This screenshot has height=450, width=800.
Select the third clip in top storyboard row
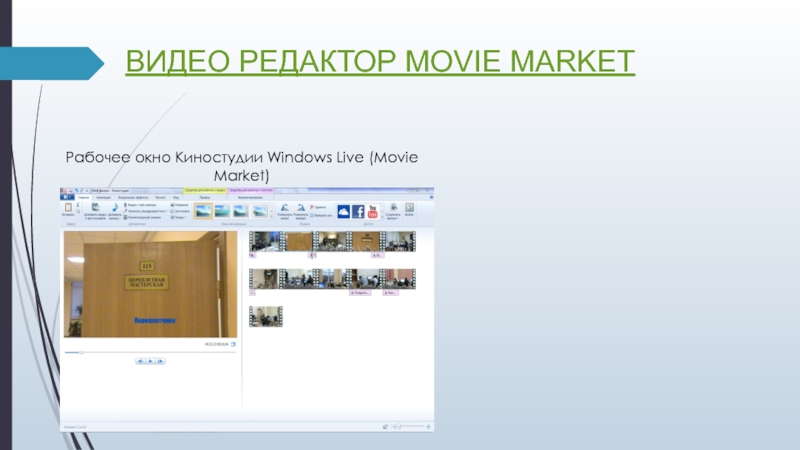click(x=332, y=241)
